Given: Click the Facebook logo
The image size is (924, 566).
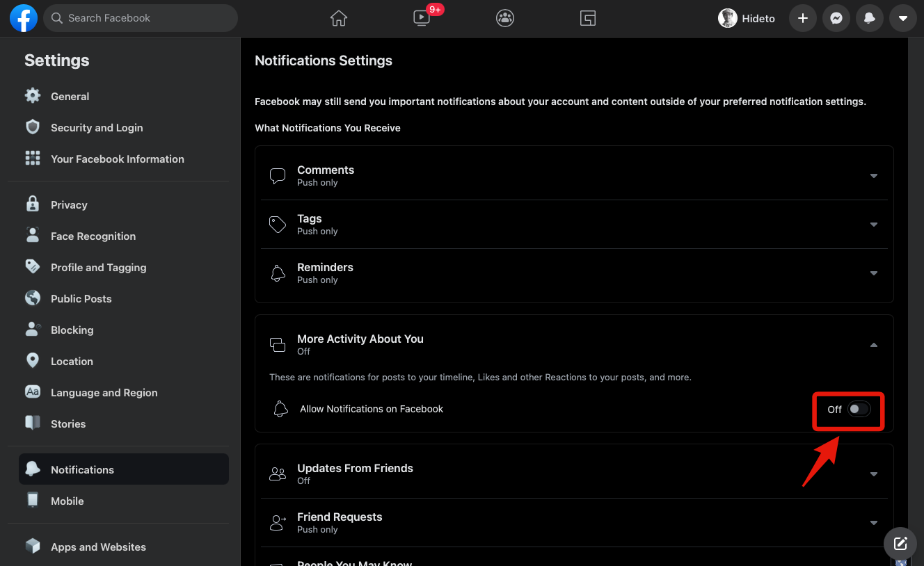Looking at the screenshot, I should pos(23,18).
